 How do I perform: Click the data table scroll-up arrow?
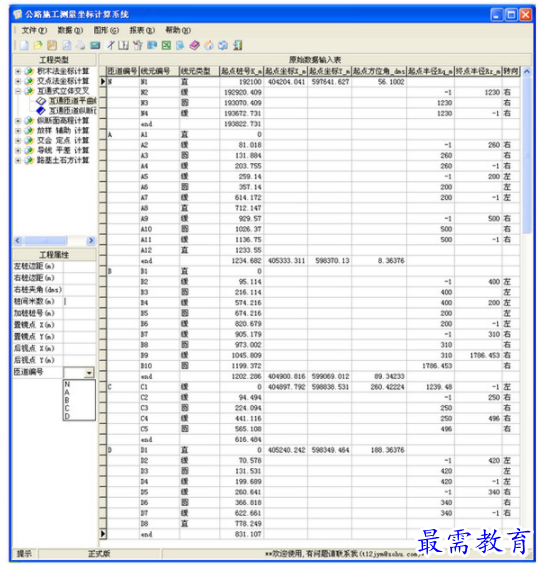click(527, 72)
